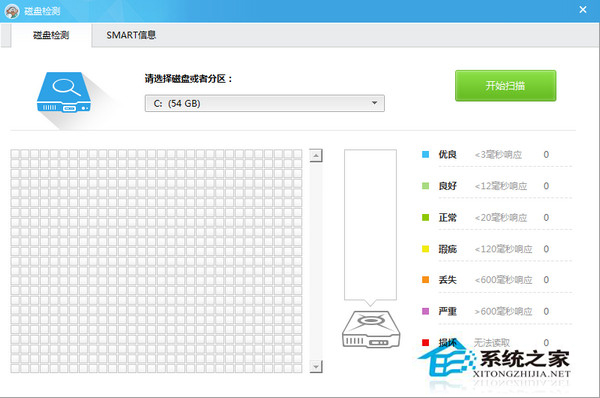Click the 丢失 legend label
This screenshot has height=398, width=600.
pyautogui.click(x=447, y=280)
